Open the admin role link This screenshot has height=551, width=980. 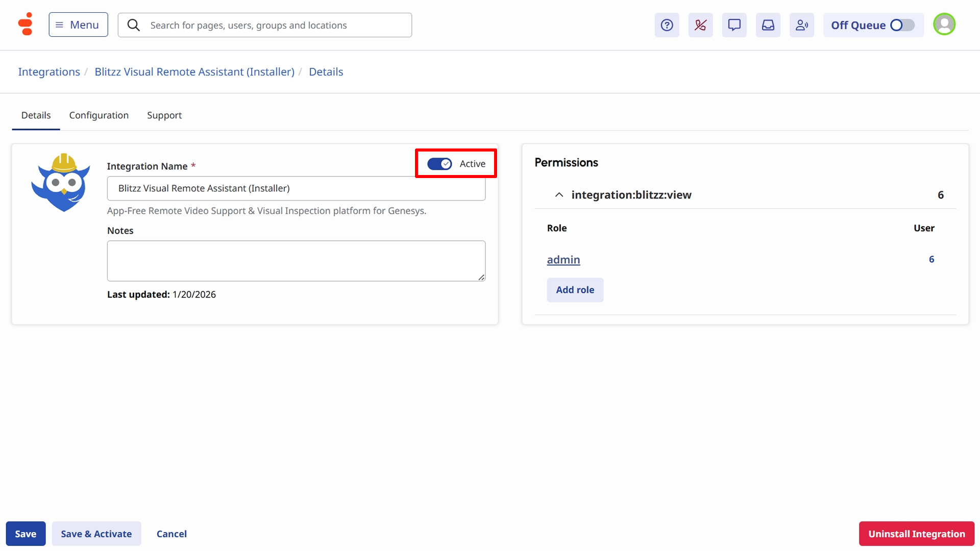[x=563, y=260]
